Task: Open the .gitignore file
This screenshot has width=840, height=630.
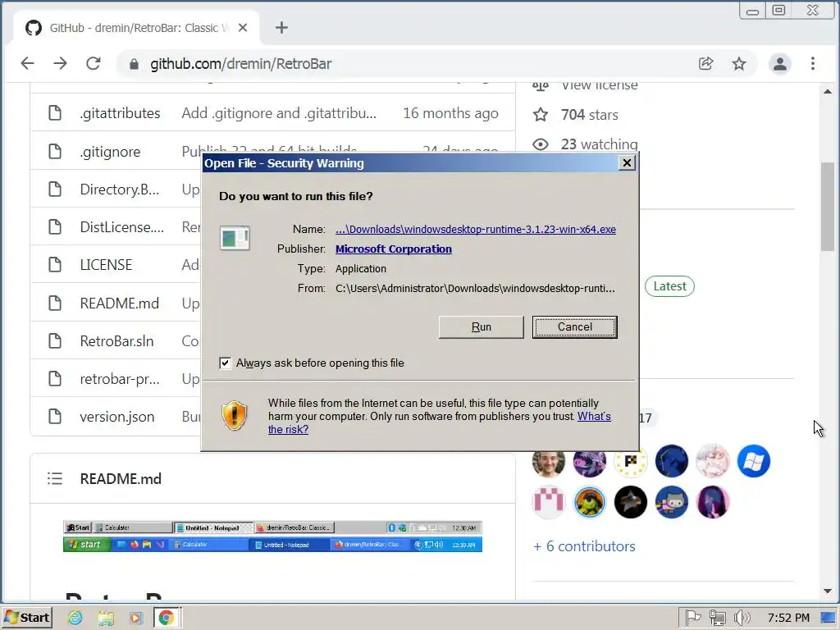Action: click(x=110, y=152)
